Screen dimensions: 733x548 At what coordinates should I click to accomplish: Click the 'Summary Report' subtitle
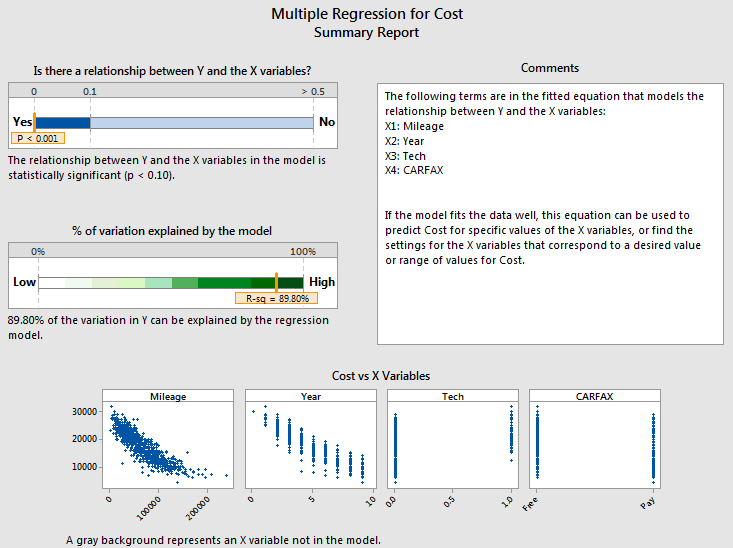click(x=367, y=32)
